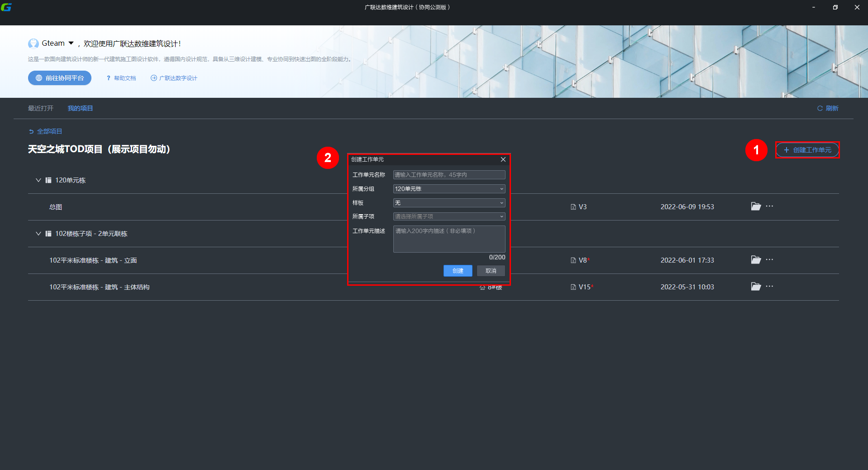The height and width of the screenshot is (470, 868).
Task: Click the 120单元栋 group icon
Action: (x=48, y=180)
